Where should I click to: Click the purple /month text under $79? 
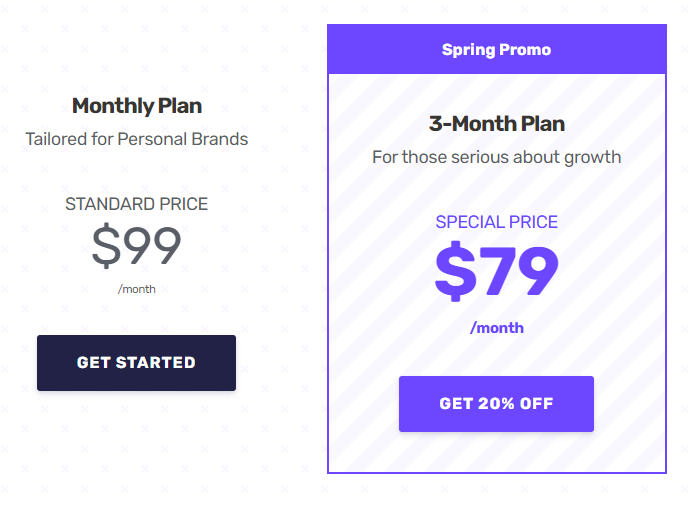coord(496,328)
